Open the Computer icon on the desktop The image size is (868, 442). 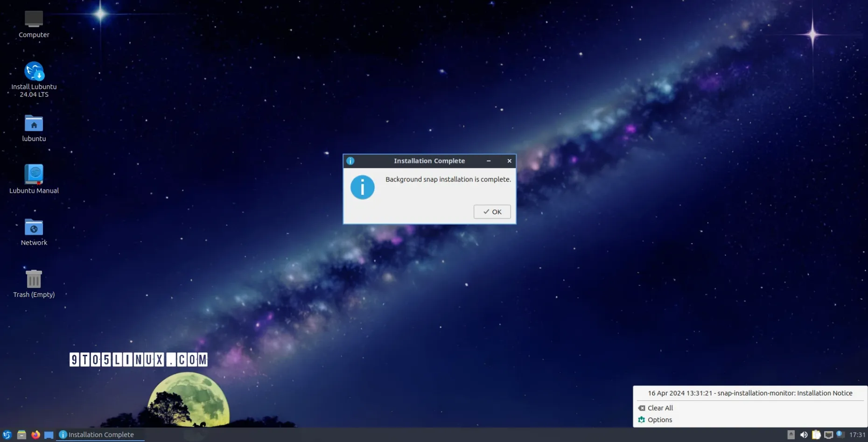[x=33, y=18]
